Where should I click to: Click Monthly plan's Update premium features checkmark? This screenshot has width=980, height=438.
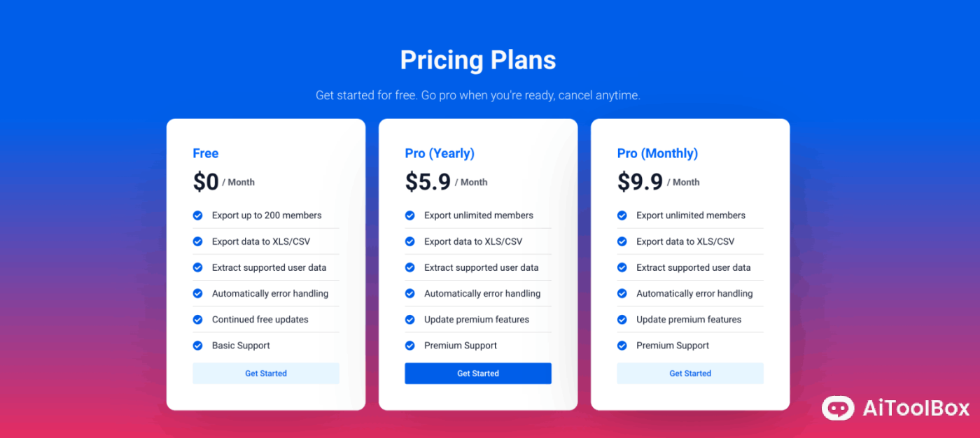pyautogui.click(x=622, y=320)
